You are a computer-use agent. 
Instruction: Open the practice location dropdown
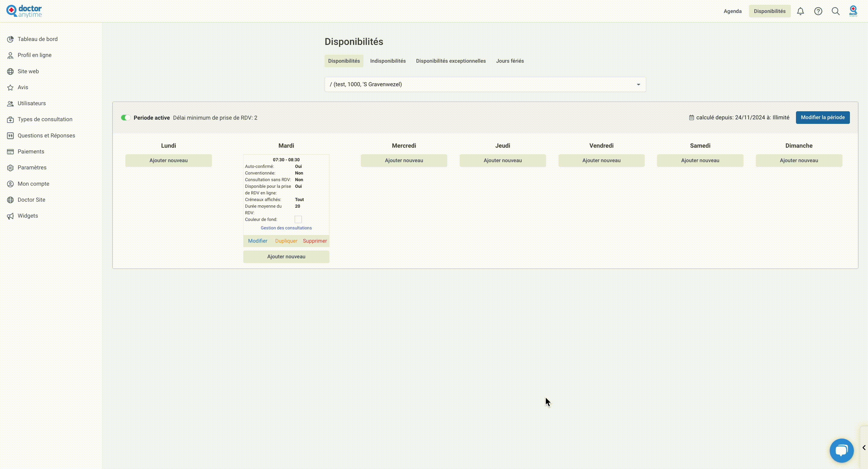[x=485, y=84]
